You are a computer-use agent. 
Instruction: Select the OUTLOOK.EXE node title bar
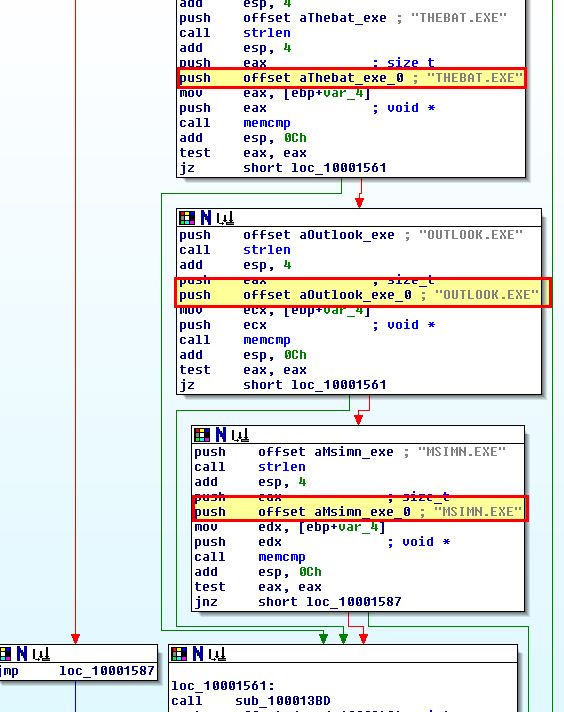(359, 218)
